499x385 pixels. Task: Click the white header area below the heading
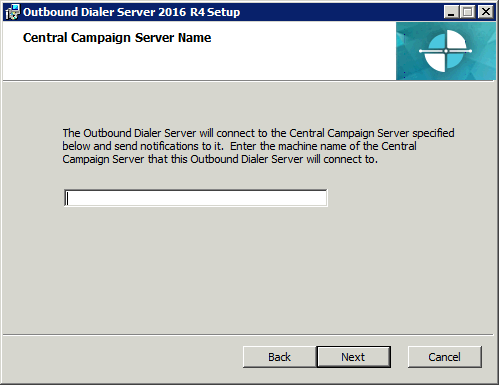coord(199,63)
